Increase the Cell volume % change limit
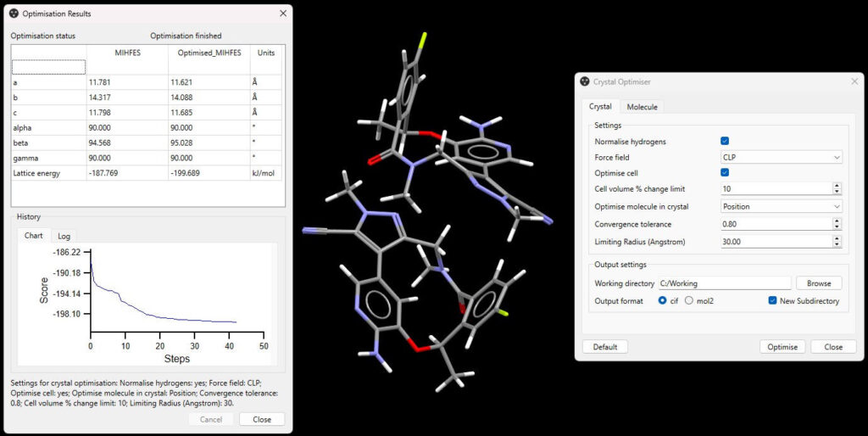The image size is (868, 436). point(837,185)
